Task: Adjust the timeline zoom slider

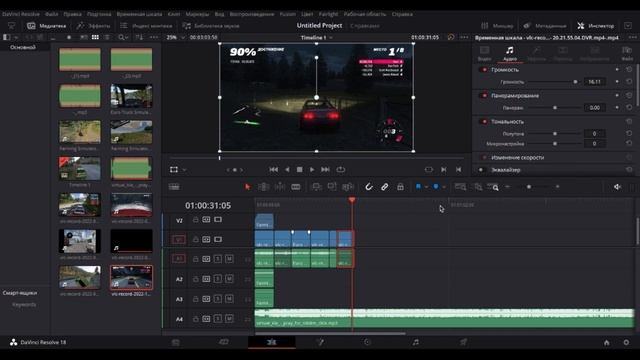Action: 529,187
